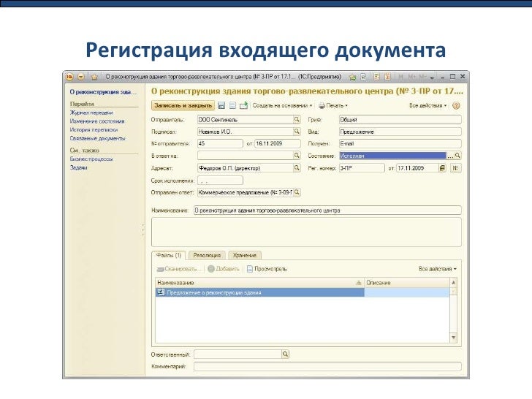
Task: Open the calculator icon in title bar
Action: click(376, 77)
